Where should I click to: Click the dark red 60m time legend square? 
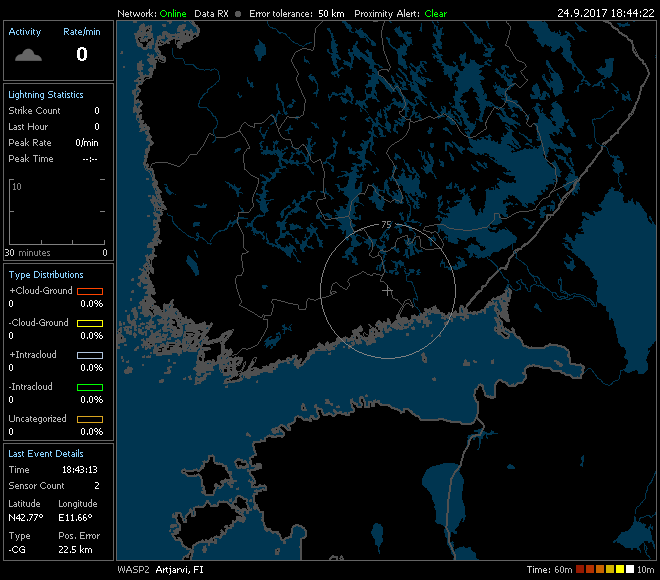[x=580, y=569]
